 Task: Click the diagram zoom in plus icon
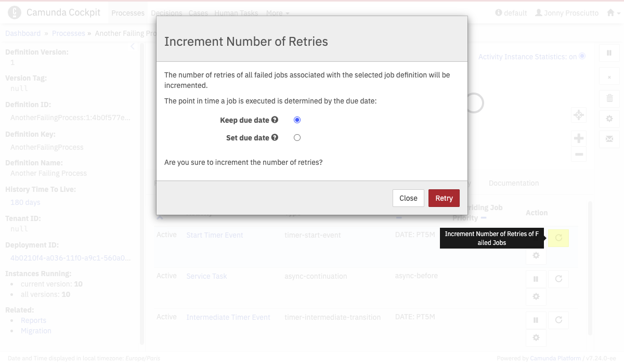[x=579, y=138]
